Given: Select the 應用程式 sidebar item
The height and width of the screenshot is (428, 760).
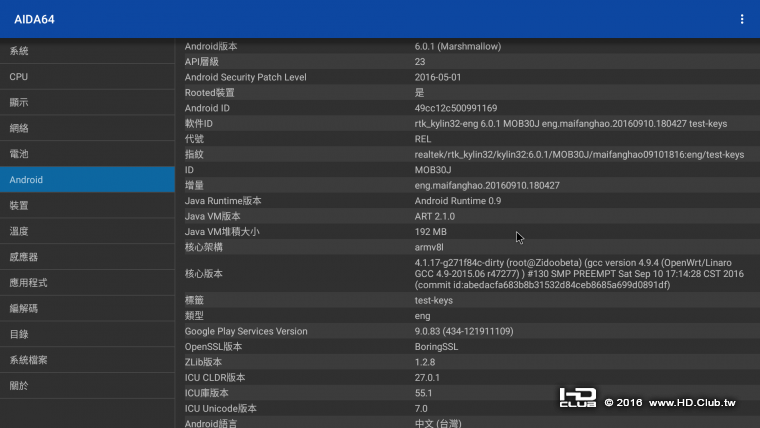Looking at the screenshot, I should 87,283.
